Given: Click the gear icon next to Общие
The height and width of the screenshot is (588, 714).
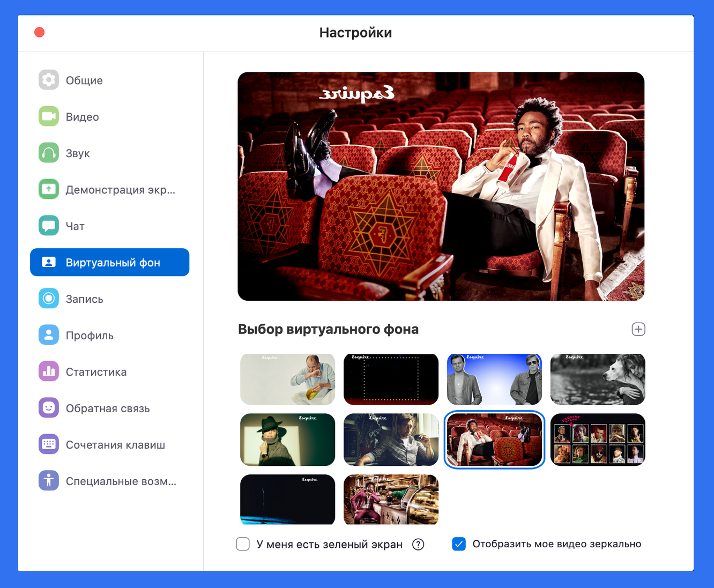Looking at the screenshot, I should tap(49, 80).
